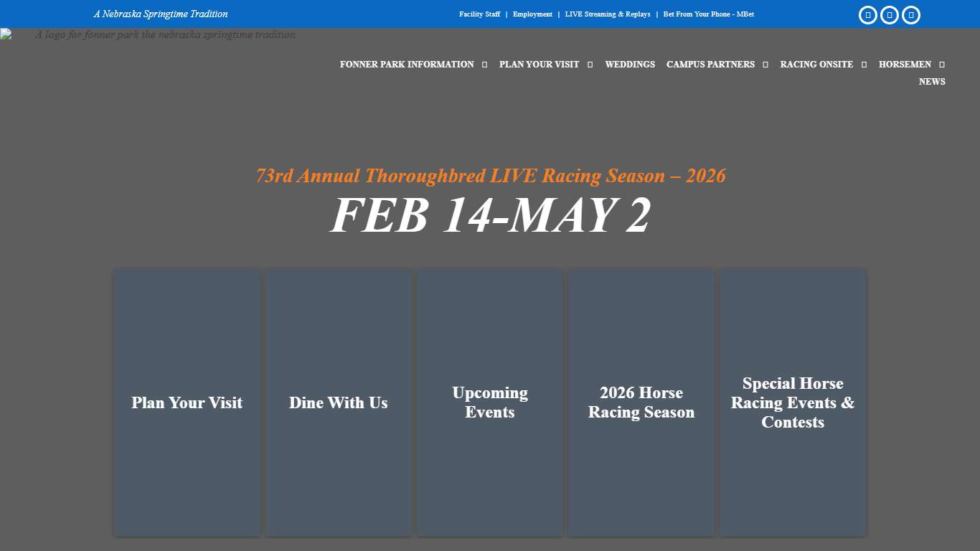Open the Dine With Us card
This screenshot has height=551, width=980.
click(338, 402)
